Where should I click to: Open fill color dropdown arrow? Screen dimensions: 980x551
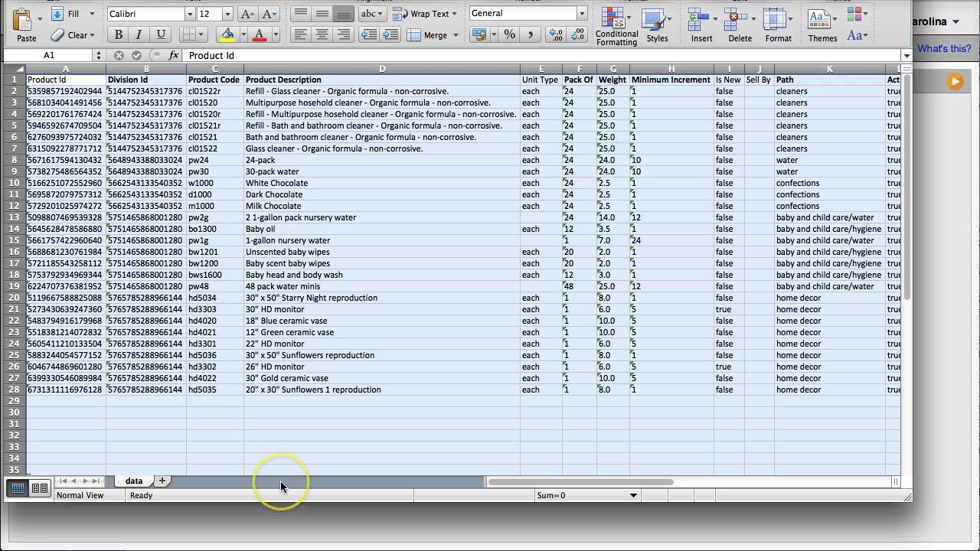pos(243,35)
